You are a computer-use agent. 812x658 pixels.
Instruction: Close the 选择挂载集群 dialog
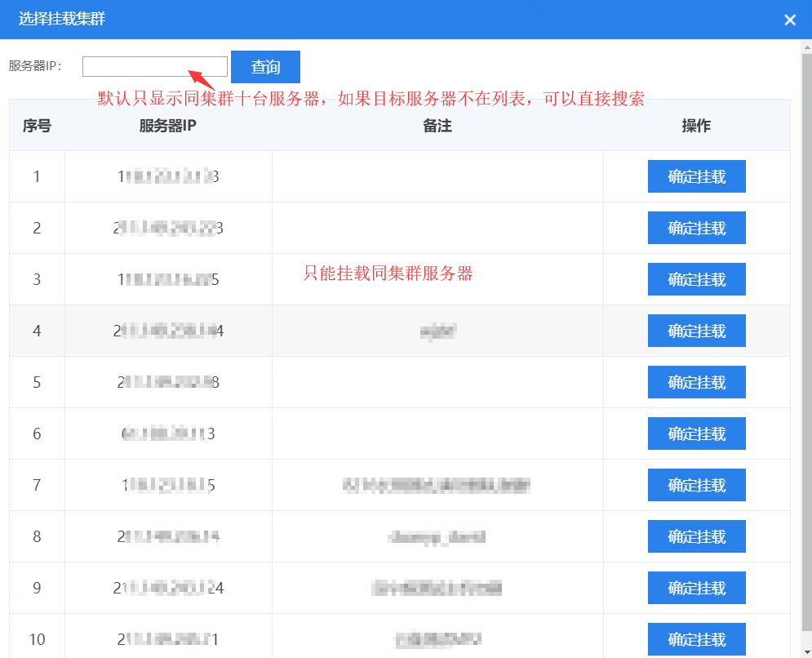789,20
